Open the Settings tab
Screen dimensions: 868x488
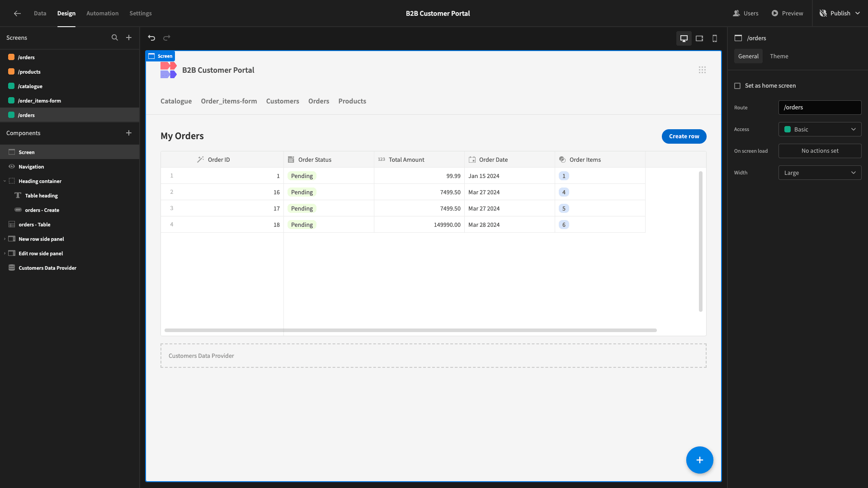[140, 13]
